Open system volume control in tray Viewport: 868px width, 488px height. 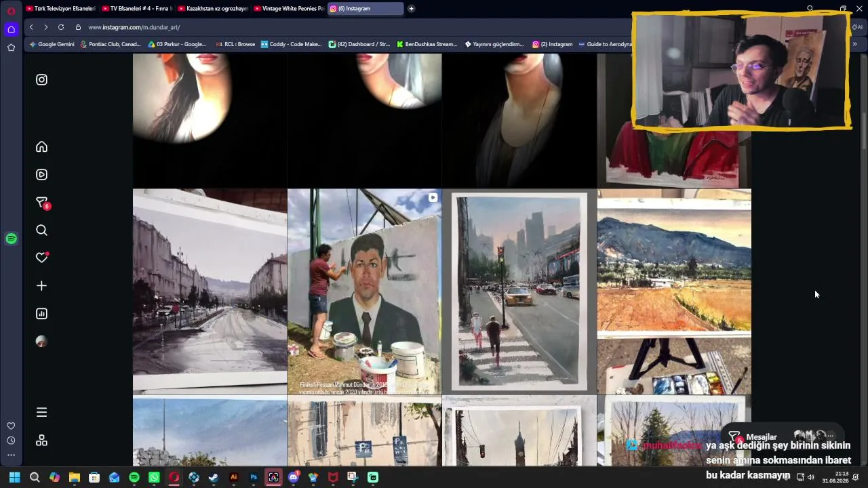pyautogui.click(x=810, y=477)
